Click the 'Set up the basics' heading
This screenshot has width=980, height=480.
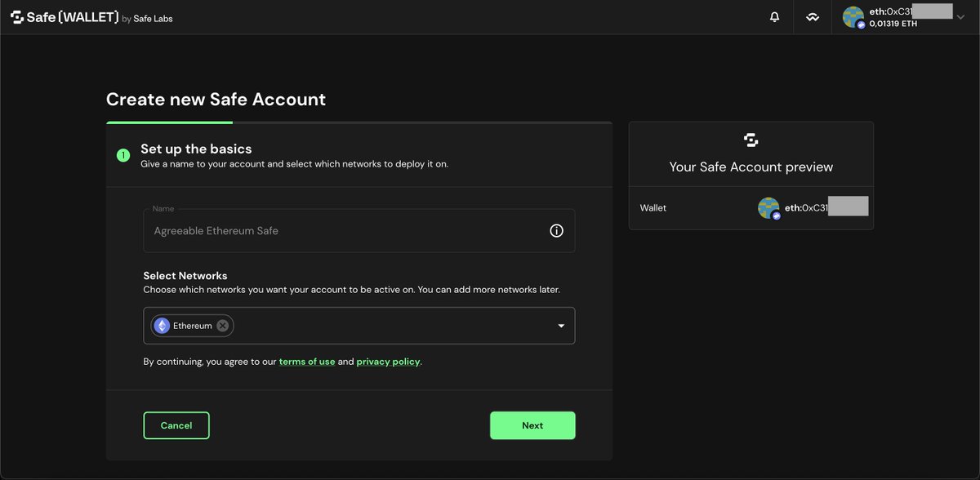196,149
